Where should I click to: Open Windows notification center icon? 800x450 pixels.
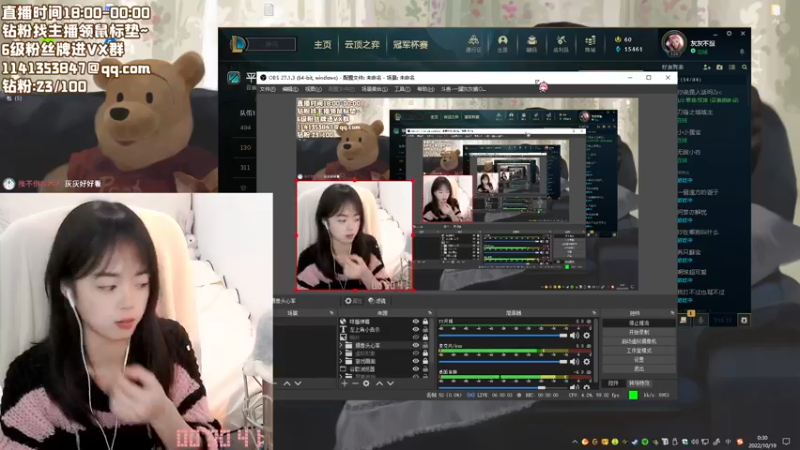coord(786,441)
